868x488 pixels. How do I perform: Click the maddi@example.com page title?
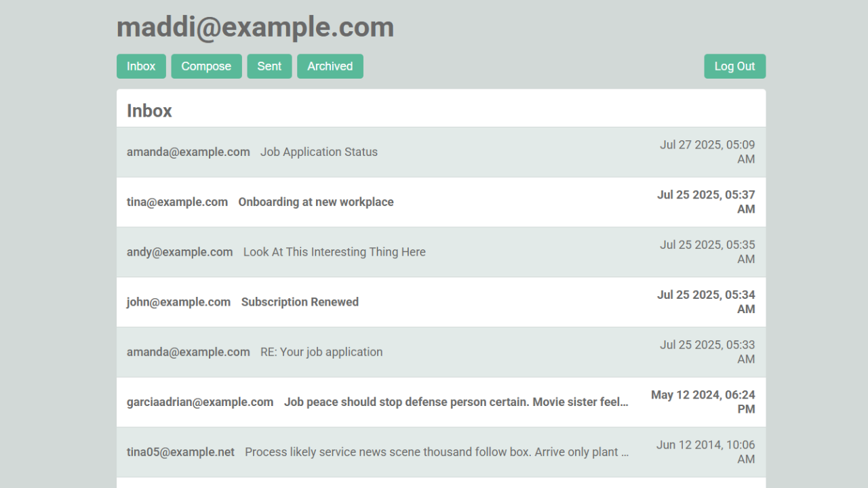(x=255, y=27)
